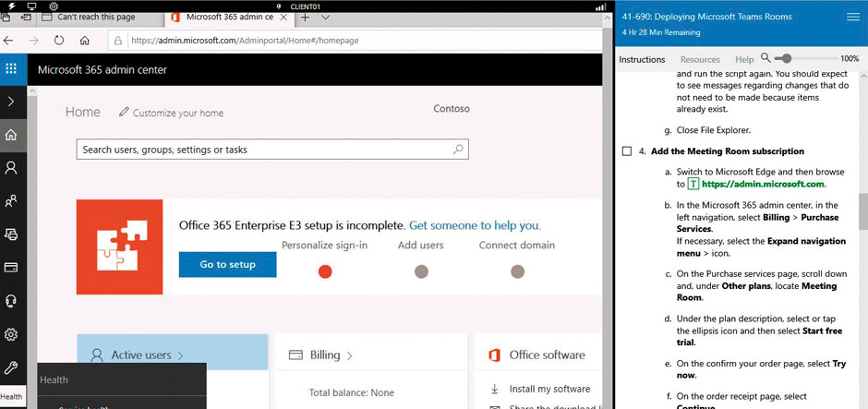Click the browser refresh button
Image resolution: width=868 pixels, height=409 pixels.
[x=59, y=41]
